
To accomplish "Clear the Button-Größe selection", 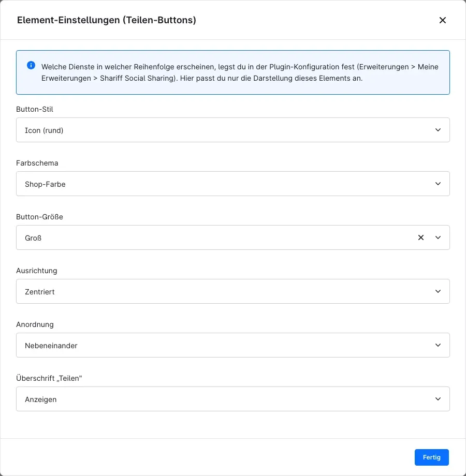I will 421,237.
